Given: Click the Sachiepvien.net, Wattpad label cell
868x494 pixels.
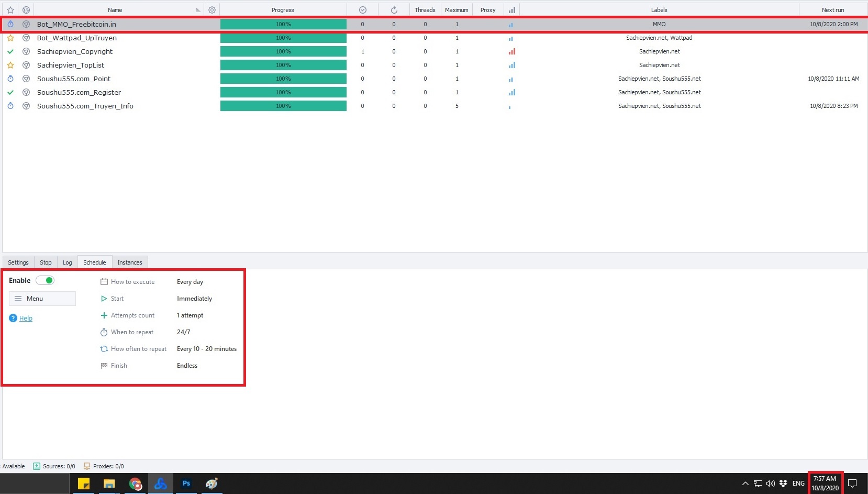Looking at the screenshot, I should pyautogui.click(x=659, y=38).
